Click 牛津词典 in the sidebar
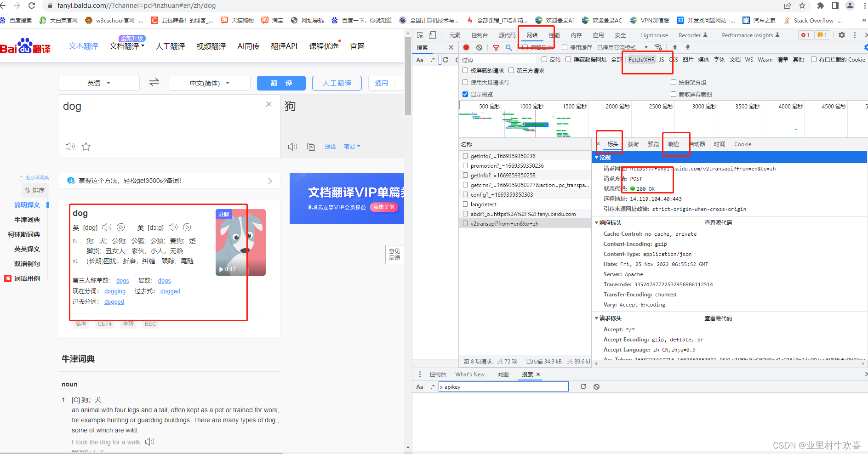Image resolution: width=868 pixels, height=454 pixels. [x=27, y=220]
